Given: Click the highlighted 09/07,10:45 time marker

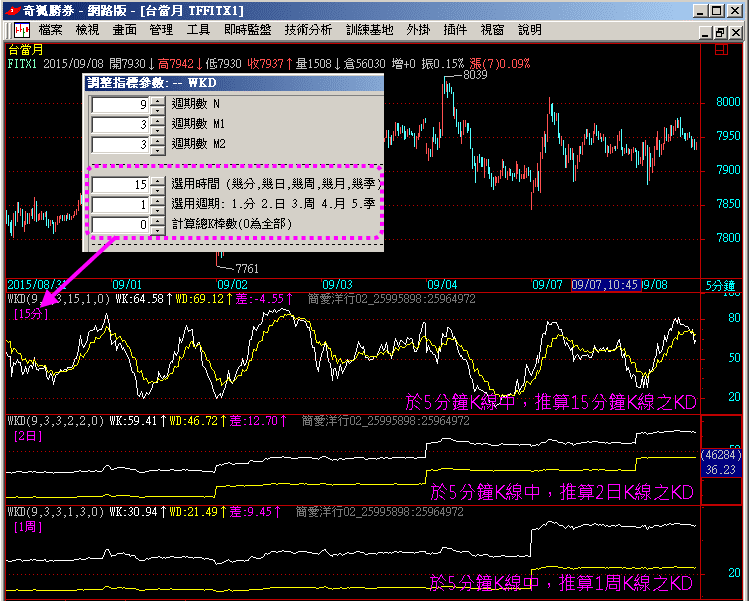Looking at the screenshot, I should [605, 285].
